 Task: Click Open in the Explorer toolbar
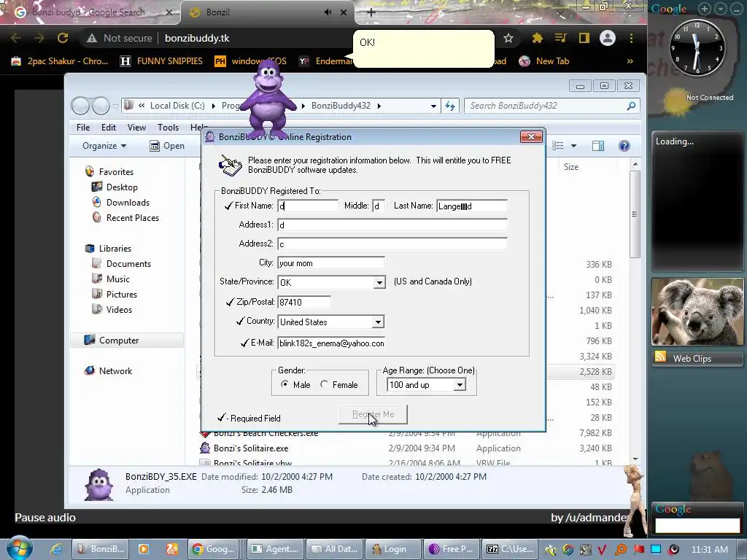[167, 146]
